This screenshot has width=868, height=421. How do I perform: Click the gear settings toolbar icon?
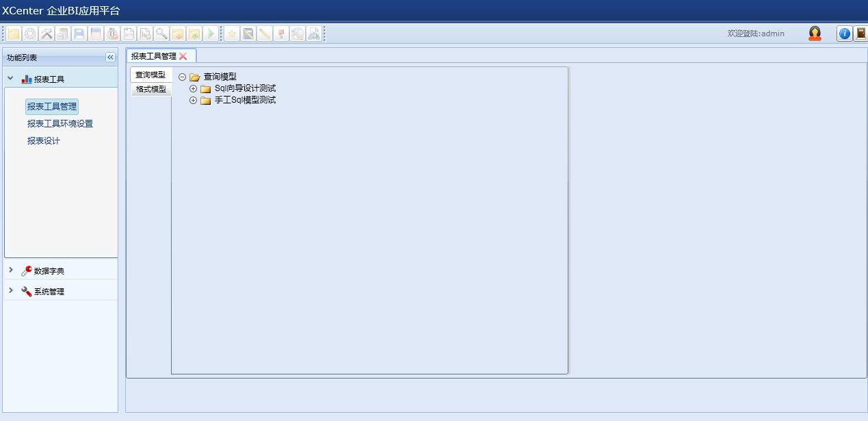coord(30,34)
